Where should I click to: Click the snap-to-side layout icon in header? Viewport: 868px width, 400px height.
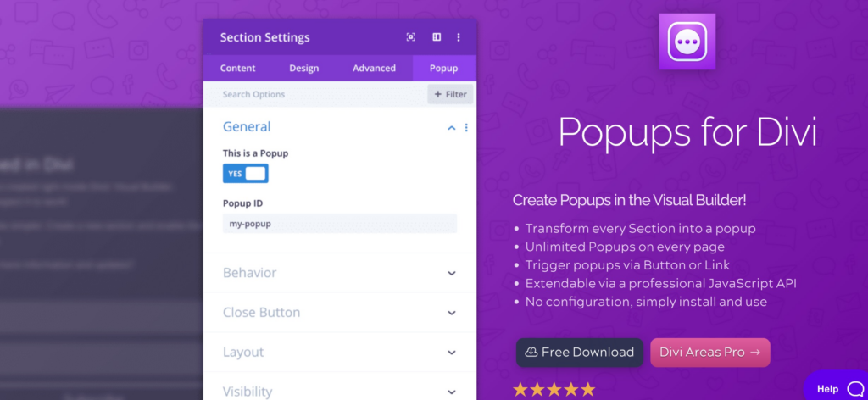[x=437, y=37]
